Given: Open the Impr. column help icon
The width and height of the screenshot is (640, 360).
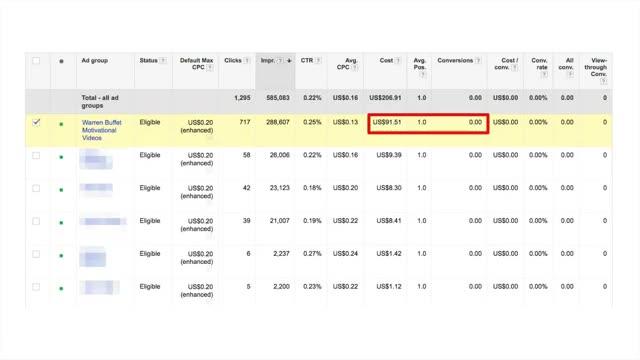Looking at the screenshot, I should tap(280, 60).
